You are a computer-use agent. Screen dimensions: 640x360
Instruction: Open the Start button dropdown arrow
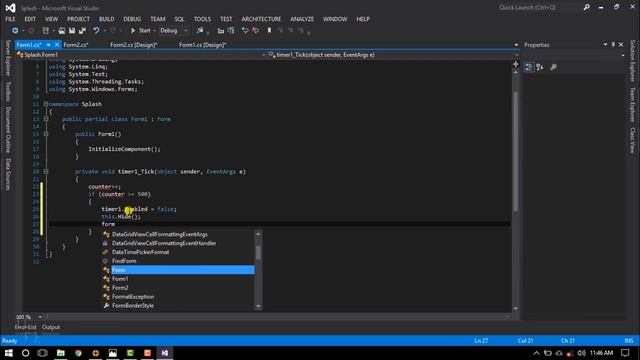(154, 31)
